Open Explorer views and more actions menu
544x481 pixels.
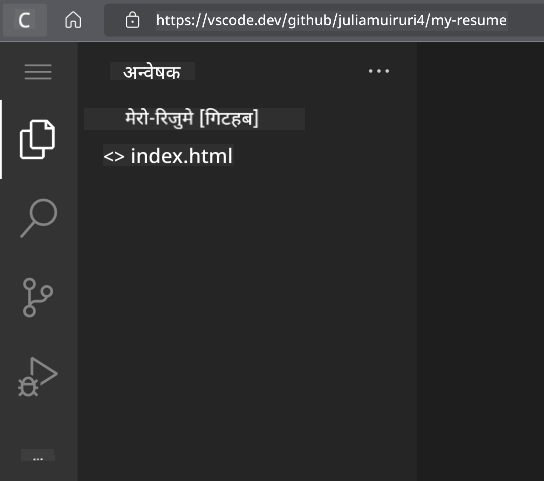pos(379,71)
